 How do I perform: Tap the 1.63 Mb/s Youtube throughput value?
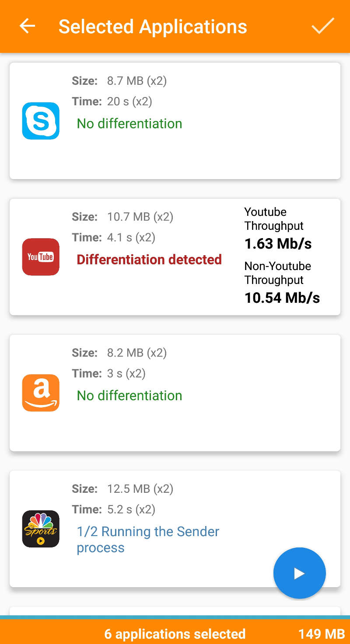pyautogui.click(x=278, y=244)
